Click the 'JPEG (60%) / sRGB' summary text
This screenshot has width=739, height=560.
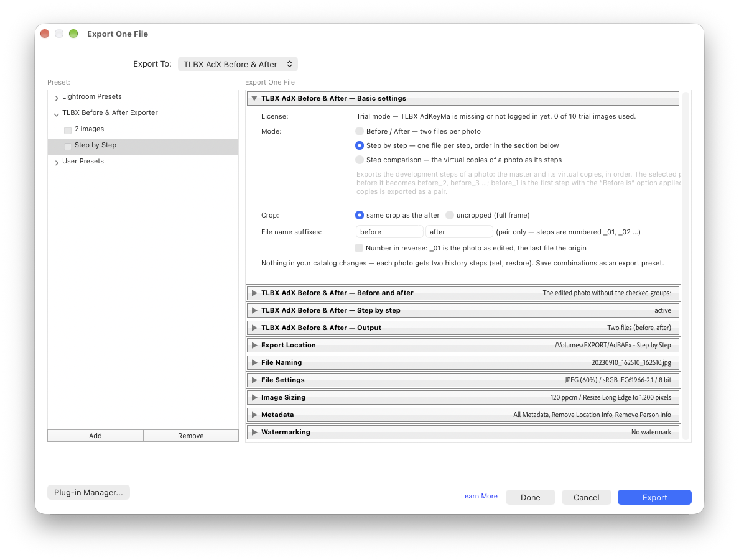pos(618,380)
